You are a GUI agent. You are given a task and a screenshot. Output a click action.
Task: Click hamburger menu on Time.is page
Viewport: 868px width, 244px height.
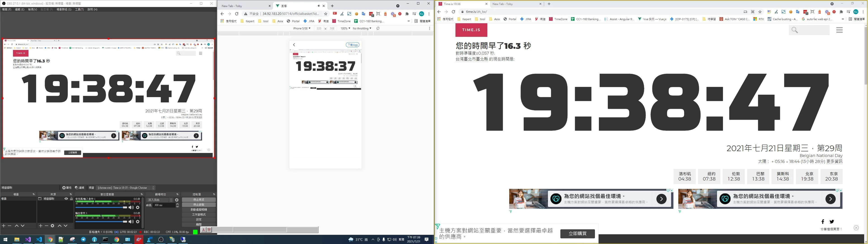(839, 30)
